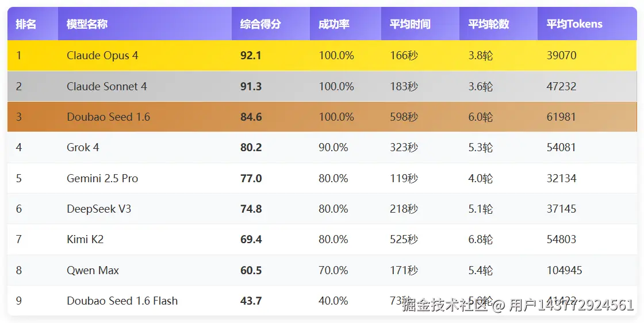Select the Grok 4 model name

coord(83,147)
